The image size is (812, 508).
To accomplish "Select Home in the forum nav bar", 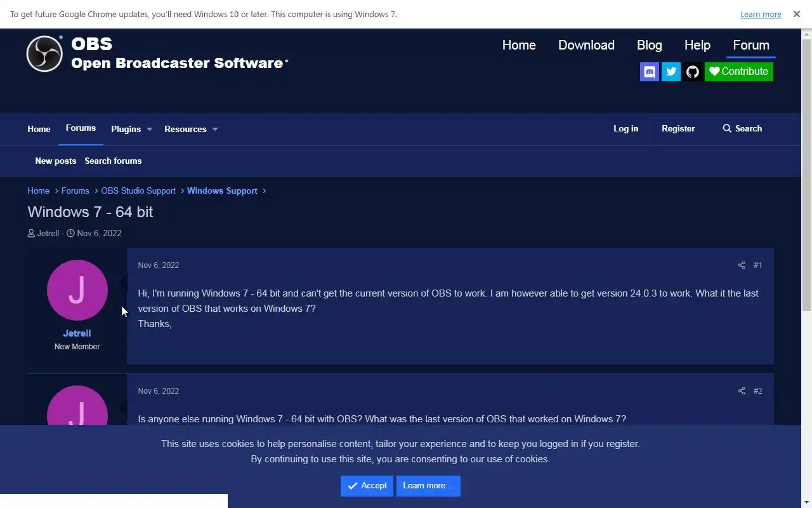I will click(x=39, y=129).
